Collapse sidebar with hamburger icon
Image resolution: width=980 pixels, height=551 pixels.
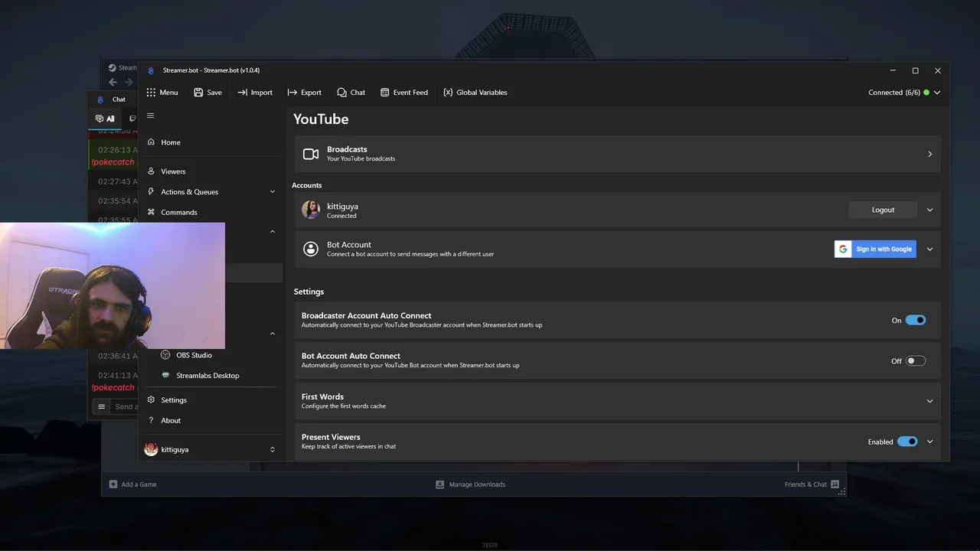pyautogui.click(x=151, y=116)
